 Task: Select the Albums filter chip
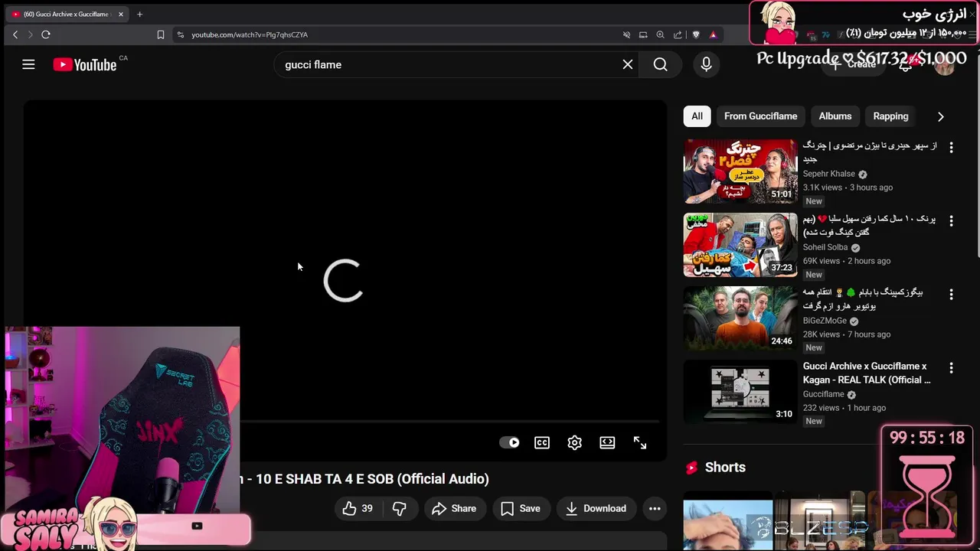[835, 116]
